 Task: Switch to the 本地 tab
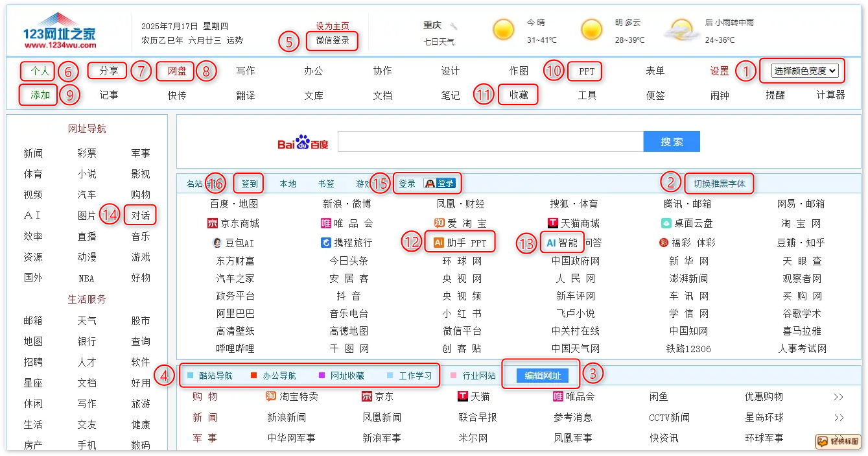[x=288, y=184]
